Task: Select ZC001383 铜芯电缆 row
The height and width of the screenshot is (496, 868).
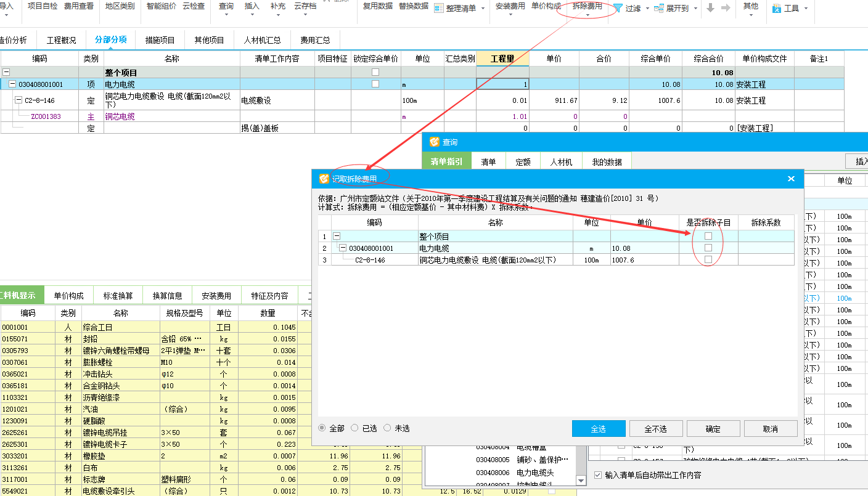Action: (422, 116)
